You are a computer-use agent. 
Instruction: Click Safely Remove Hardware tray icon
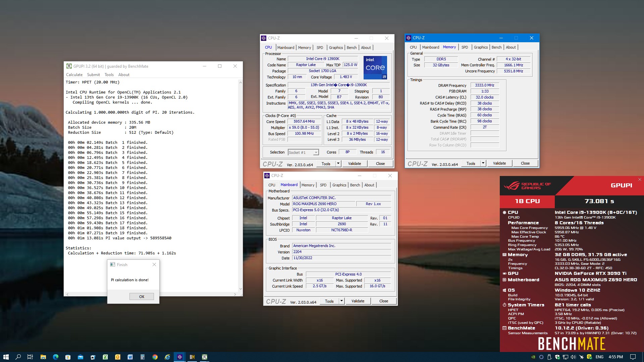point(549,357)
